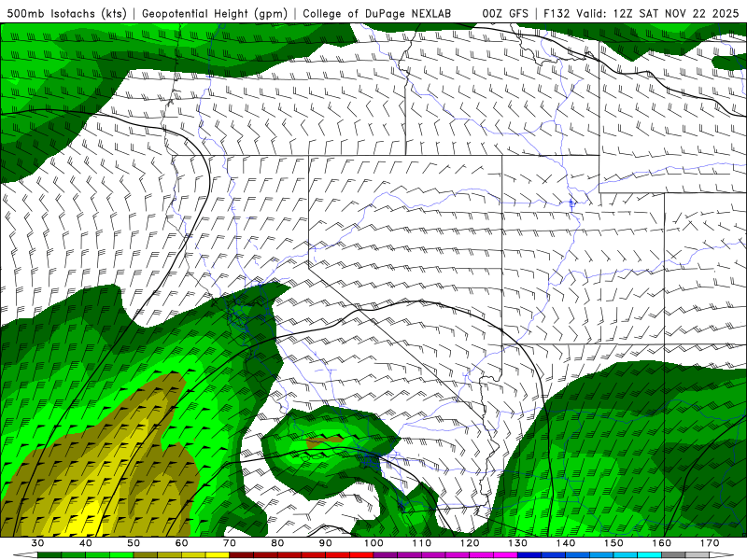Click the darkest green swatch starting at 30
This screenshot has height=560, width=747.
tap(49, 555)
